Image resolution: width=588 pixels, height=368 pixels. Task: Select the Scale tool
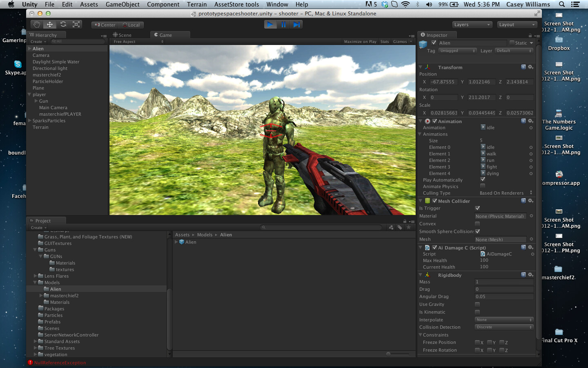tap(76, 25)
